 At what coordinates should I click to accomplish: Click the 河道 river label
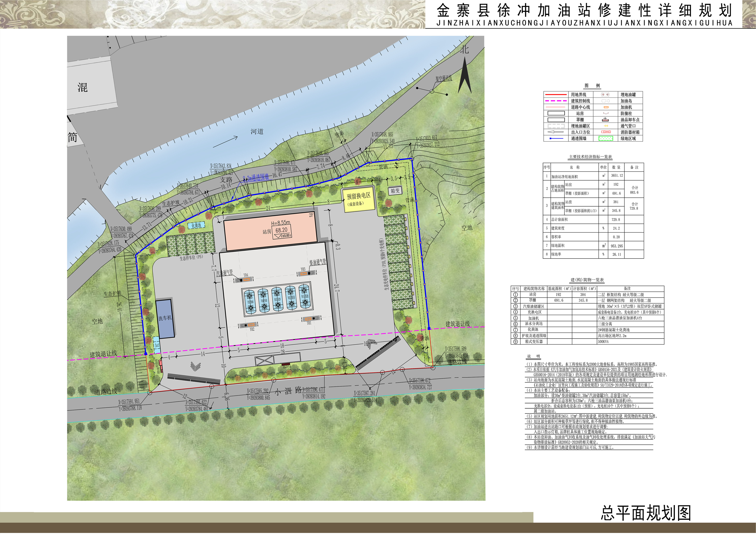coord(257,131)
